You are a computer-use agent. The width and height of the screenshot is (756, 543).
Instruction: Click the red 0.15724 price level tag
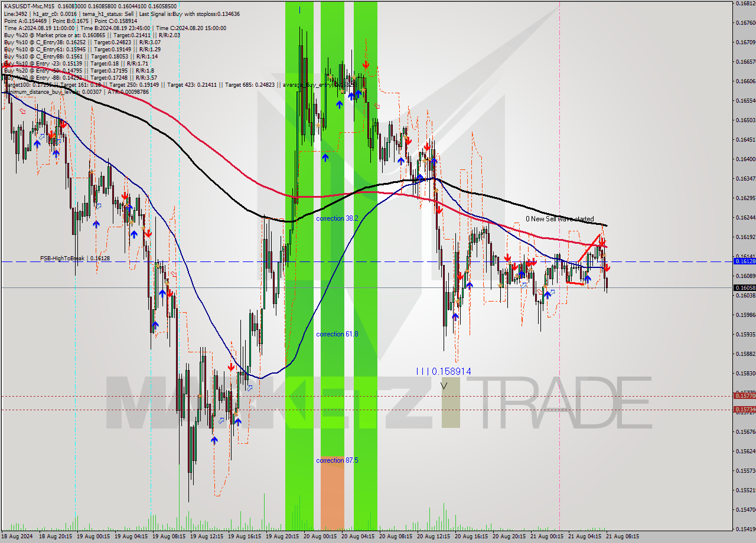(x=744, y=409)
